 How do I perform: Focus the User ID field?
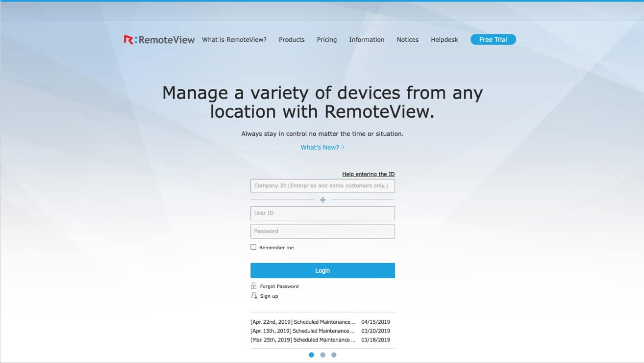322,213
